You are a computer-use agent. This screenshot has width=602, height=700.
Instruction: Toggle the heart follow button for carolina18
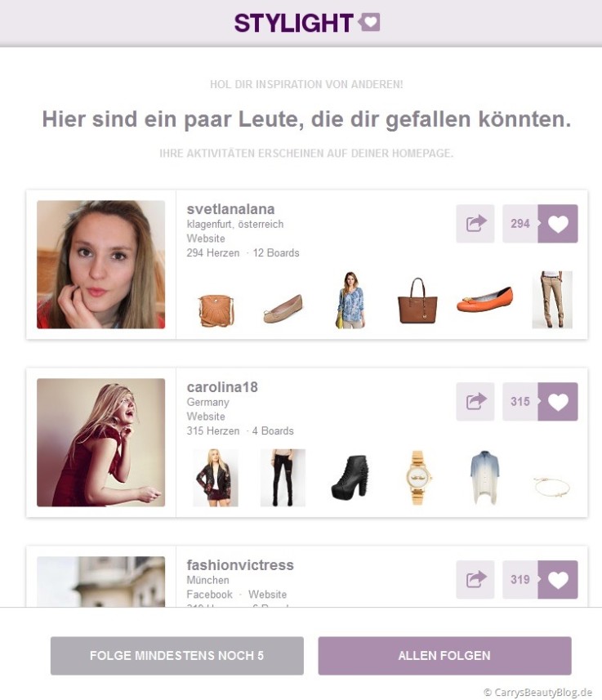click(x=558, y=401)
